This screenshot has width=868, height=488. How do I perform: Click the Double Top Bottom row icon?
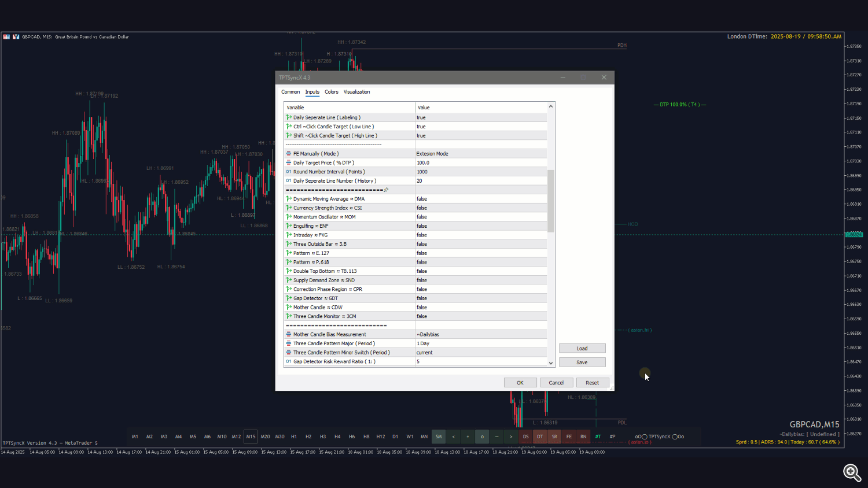289,271
